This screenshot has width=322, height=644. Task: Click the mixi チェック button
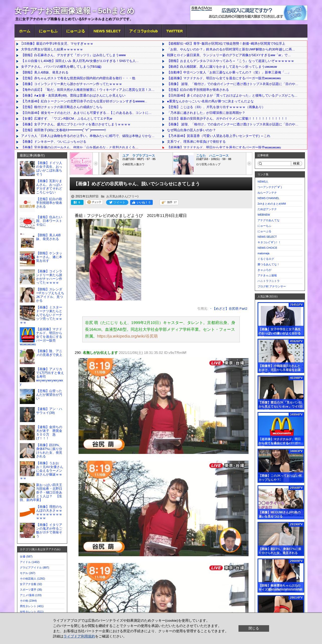94,202
